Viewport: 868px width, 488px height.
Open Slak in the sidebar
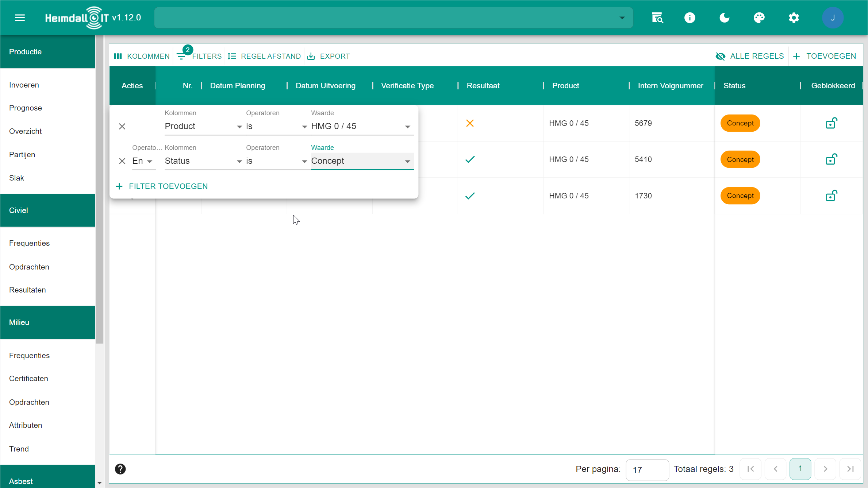16,178
